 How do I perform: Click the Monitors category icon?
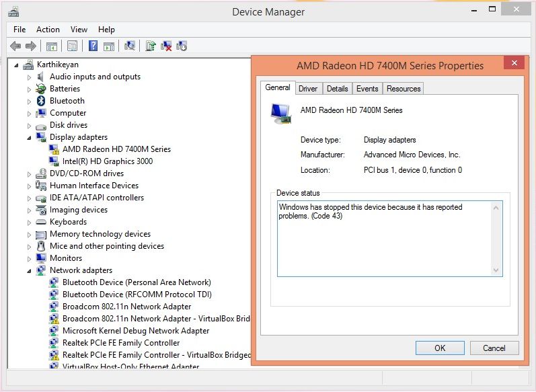tap(41, 258)
